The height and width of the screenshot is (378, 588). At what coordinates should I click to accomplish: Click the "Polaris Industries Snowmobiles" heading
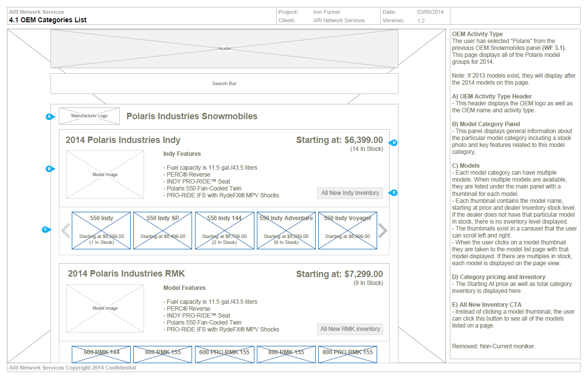(192, 116)
